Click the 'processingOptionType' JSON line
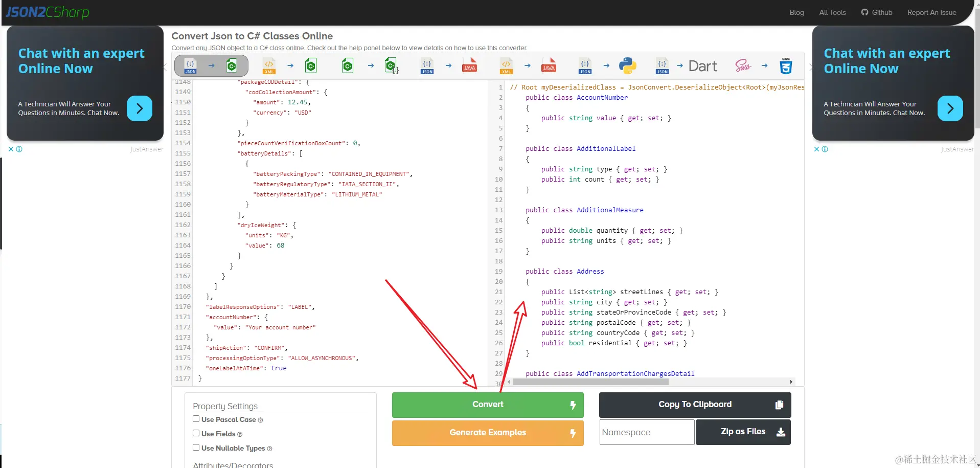The height and width of the screenshot is (468, 980). pyautogui.click(x=282, y=358)
